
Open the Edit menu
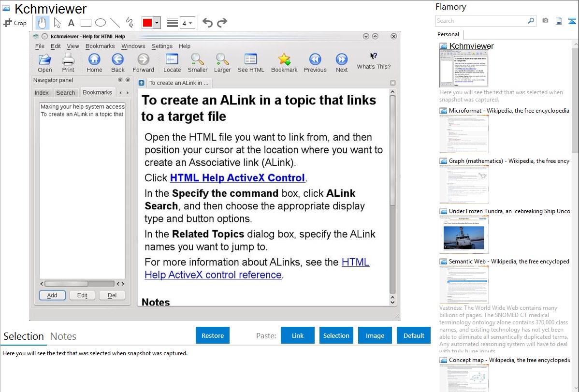(56, 46)
